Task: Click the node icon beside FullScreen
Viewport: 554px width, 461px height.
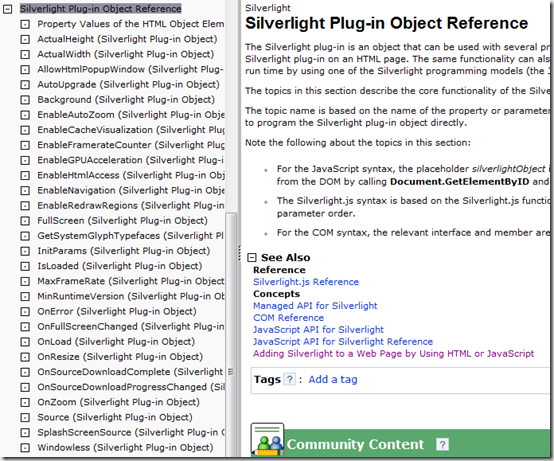Action: click(x=25, y=221)
